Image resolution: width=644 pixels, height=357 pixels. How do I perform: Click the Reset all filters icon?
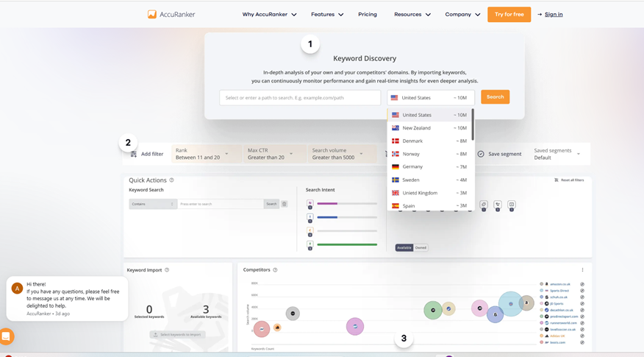(x=556, y=180)
